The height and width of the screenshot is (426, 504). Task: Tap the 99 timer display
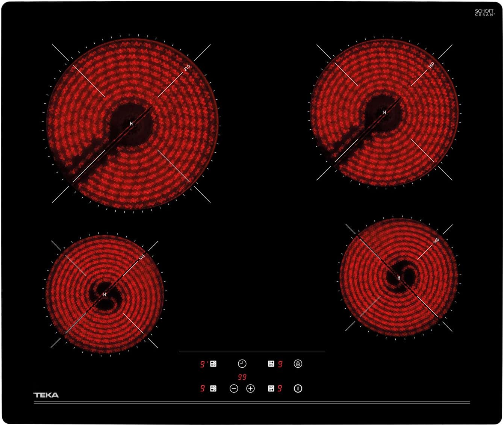tap(242, 377)
